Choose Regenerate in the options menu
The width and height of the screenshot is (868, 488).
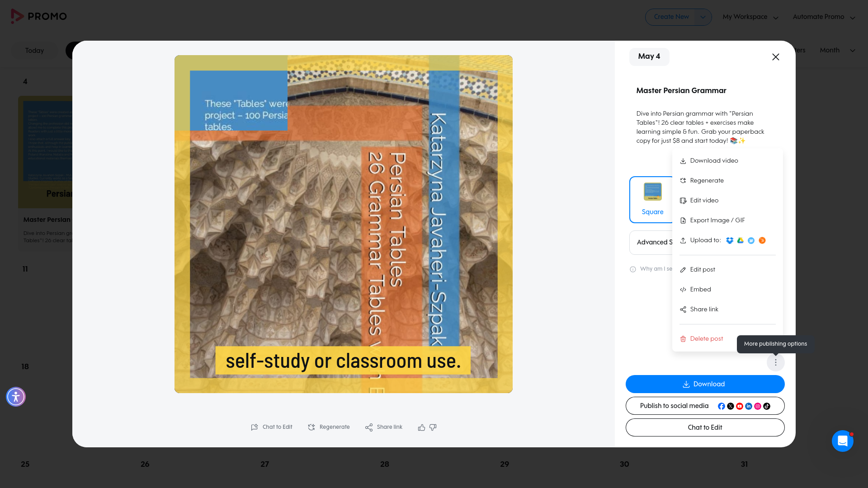pos(727,181)
